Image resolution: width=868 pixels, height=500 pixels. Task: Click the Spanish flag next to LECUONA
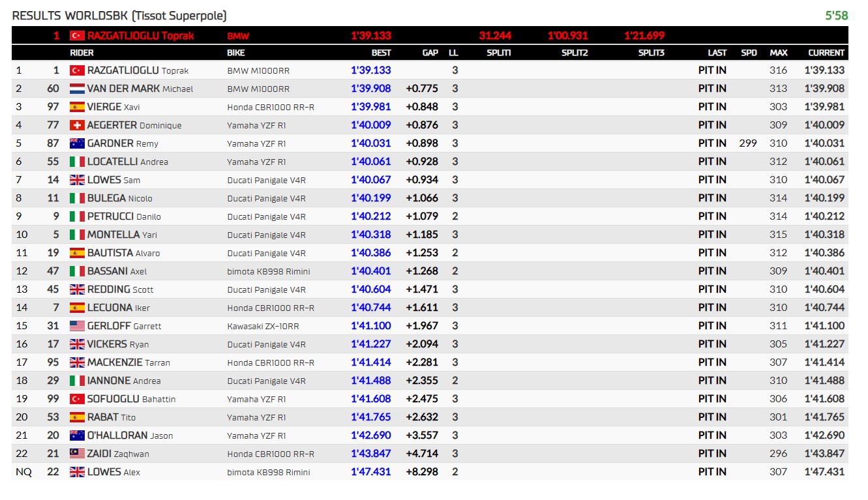77,308
